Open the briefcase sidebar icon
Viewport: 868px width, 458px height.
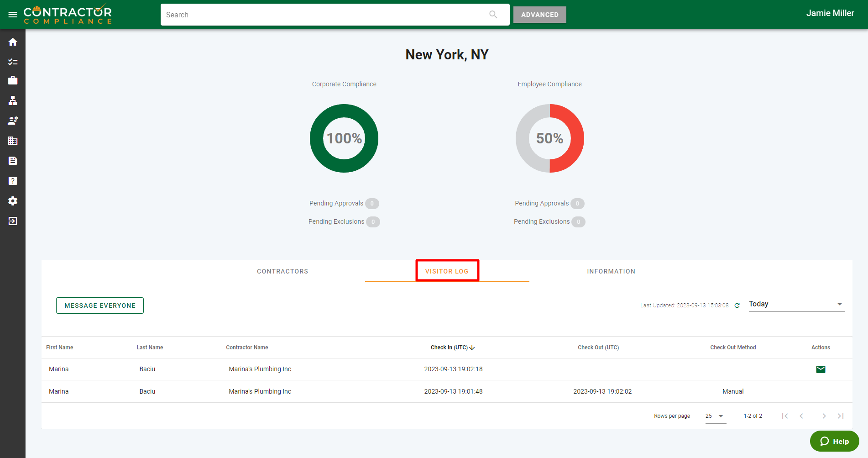click(x=13, y=80)
